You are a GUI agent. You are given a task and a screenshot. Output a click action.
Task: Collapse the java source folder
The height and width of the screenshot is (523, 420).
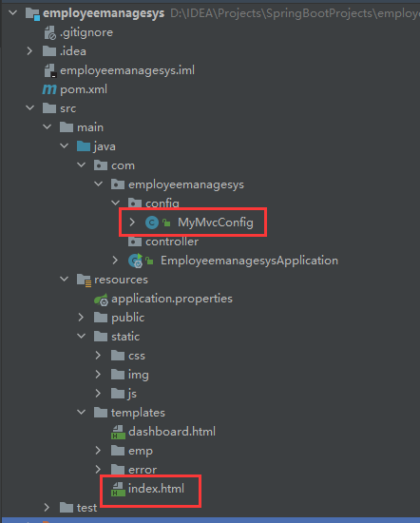coord(64,146)
